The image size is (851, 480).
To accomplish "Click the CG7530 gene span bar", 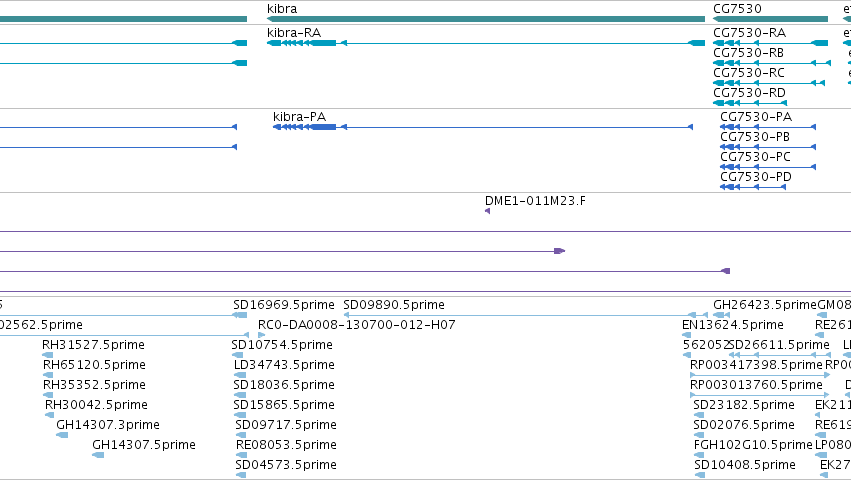I will (x=771, y=19).
